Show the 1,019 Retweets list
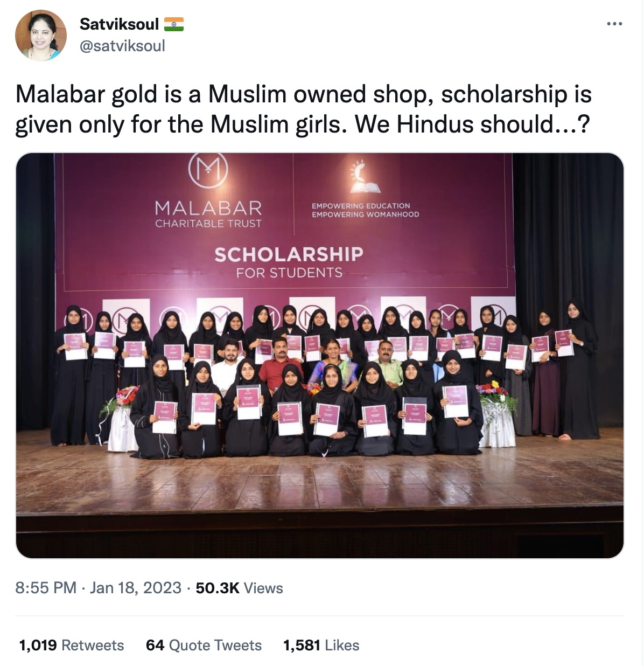The width and height of the screenshot is (644, 666). [x=72, y=645]
